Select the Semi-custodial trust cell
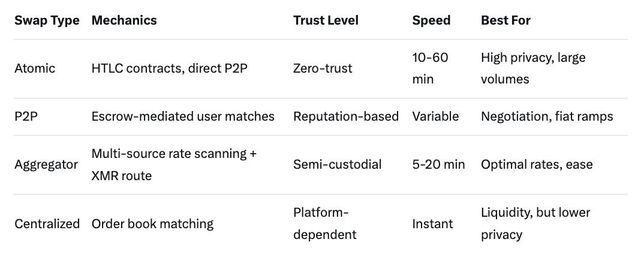The image size is (644, 257). [x=337, y=165]
